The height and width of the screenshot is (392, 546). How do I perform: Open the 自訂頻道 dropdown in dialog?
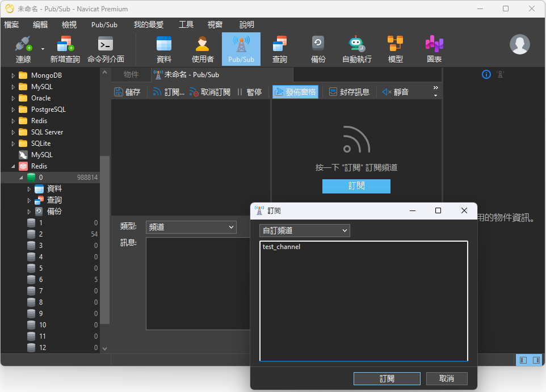tap(305, 230)
